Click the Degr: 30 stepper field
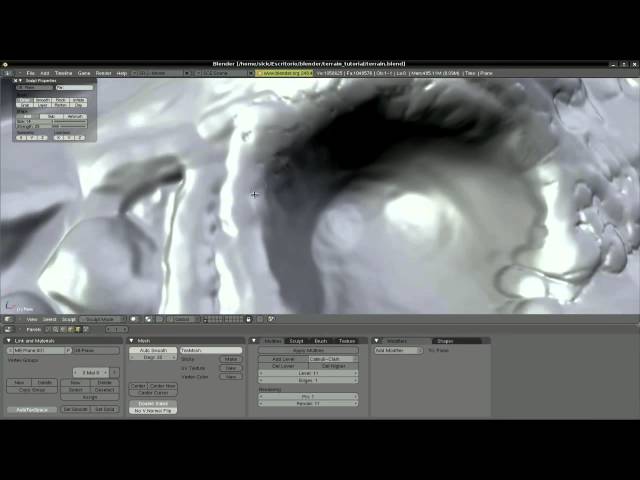The image size is (640, 480). pyautogui.click(x=153, y=357)
